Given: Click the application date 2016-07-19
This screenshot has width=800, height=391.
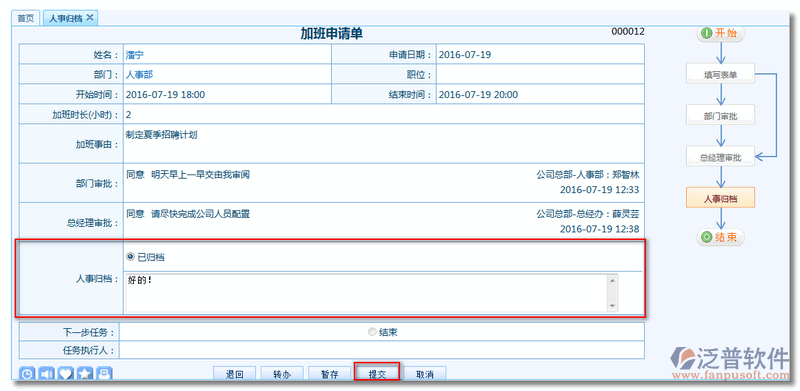Looking at the screenshot, I should click(465, 55).
